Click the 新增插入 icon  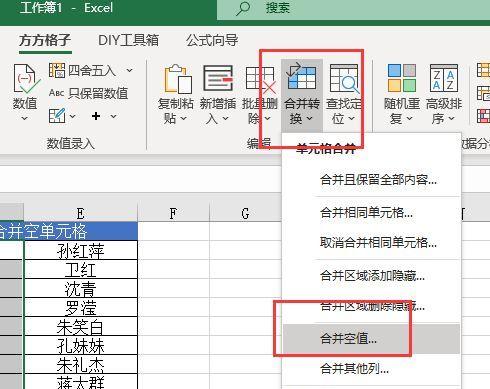point(218,79)
